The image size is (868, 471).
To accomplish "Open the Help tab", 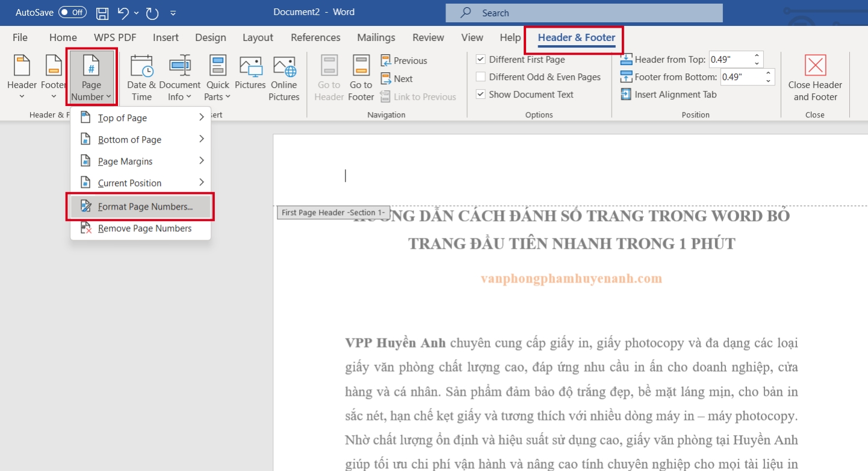I will pyautogui.click(x=510, y=37).
